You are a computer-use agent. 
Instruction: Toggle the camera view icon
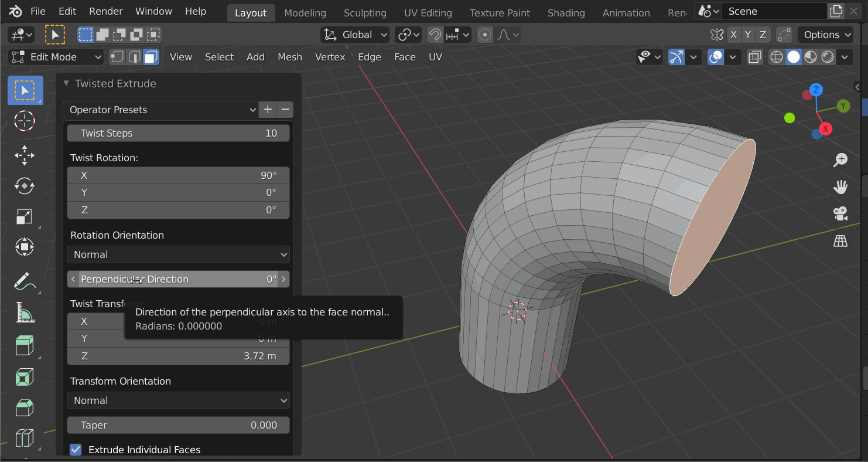[x=840, y=214]
